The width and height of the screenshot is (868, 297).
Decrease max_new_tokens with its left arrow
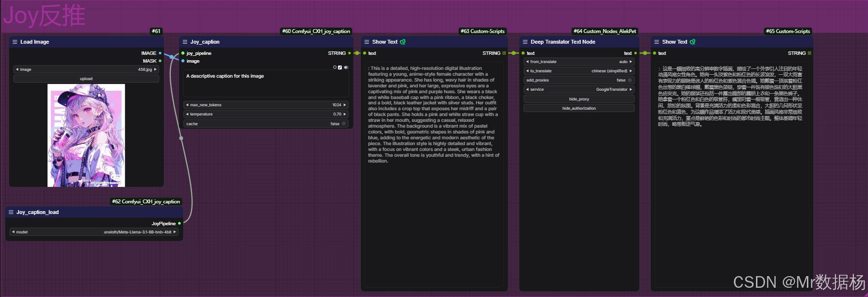tap(187, 105)
